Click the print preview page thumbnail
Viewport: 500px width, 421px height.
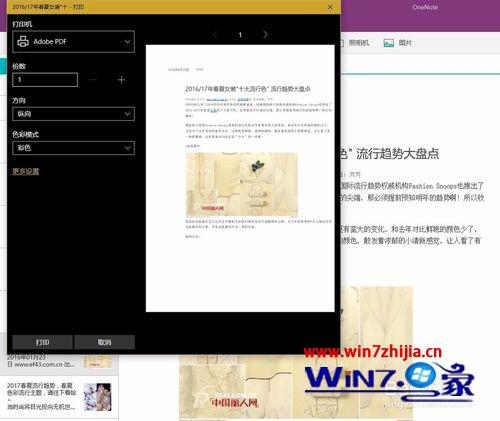point(240,178)
